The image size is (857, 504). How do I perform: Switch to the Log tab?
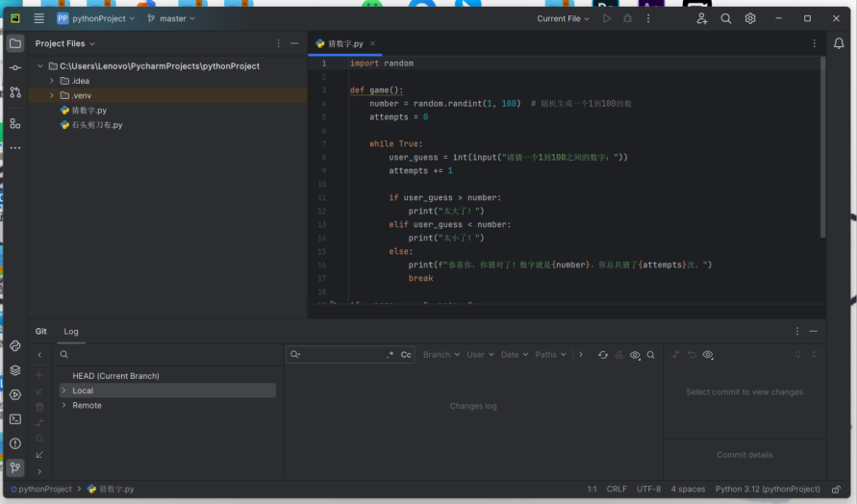71,332
